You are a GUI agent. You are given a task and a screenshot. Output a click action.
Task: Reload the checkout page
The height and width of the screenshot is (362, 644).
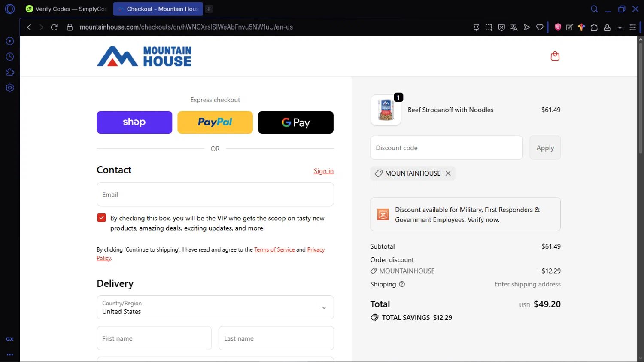[54, 27]
